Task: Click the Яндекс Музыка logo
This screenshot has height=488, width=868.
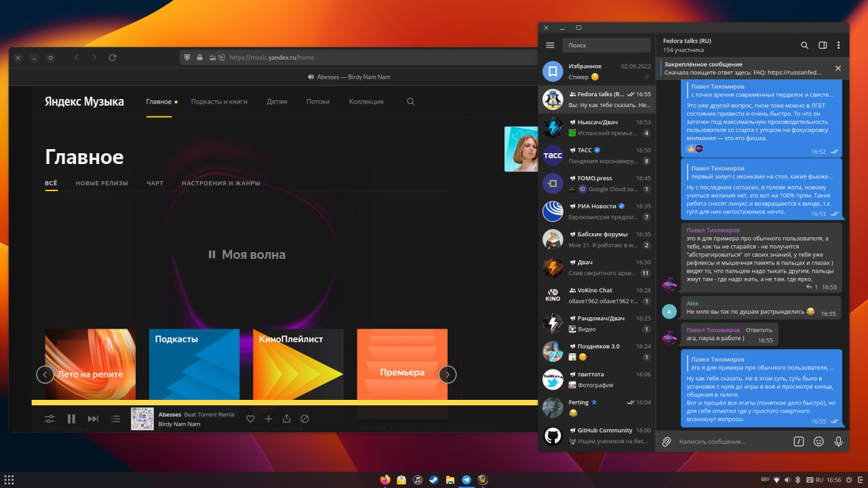Action: (x=84, y=102)
